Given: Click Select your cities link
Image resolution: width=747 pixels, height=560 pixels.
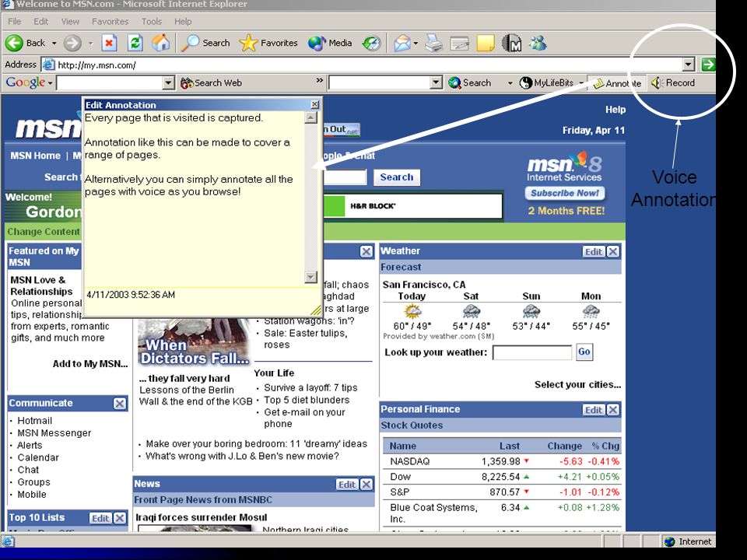Looking at the screenshot, I should tap(577, 384).
